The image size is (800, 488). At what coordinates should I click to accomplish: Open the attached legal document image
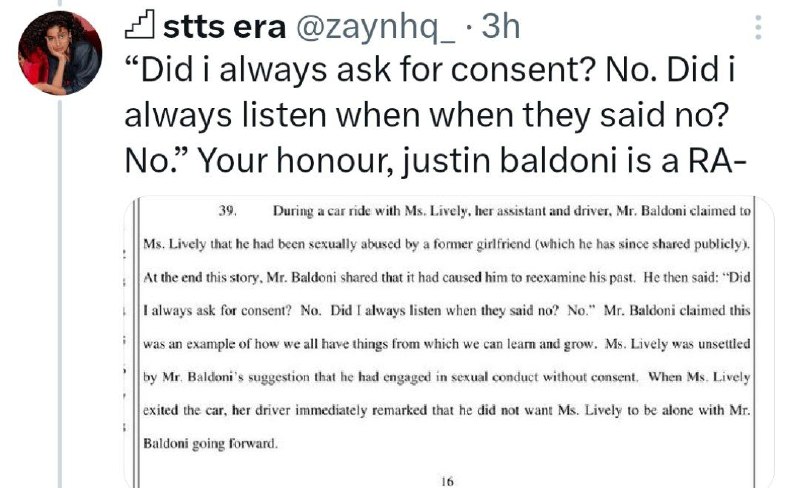click(449, 342)
